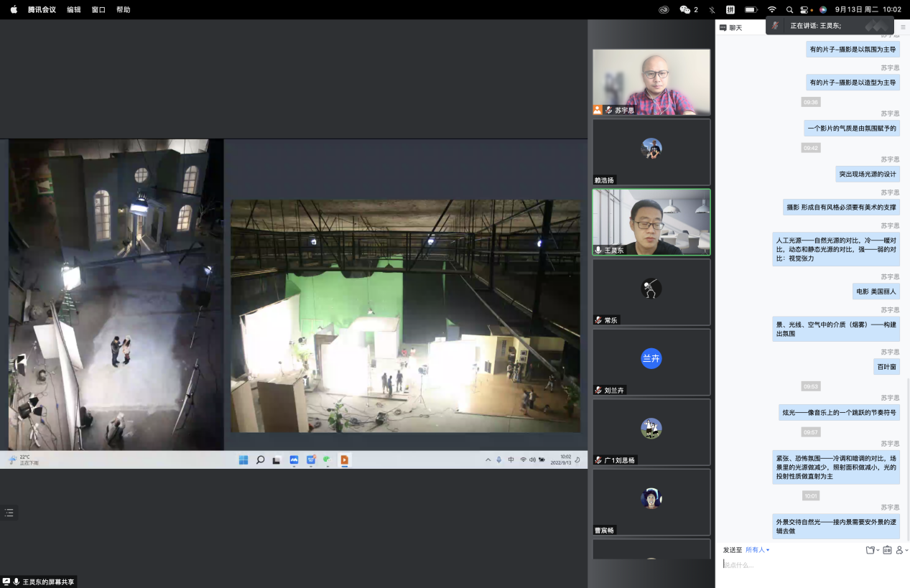Click the 聊天 chat panel title
This screenshot has width=910, height=588.
pyautogui.click(x=735, y=28)
